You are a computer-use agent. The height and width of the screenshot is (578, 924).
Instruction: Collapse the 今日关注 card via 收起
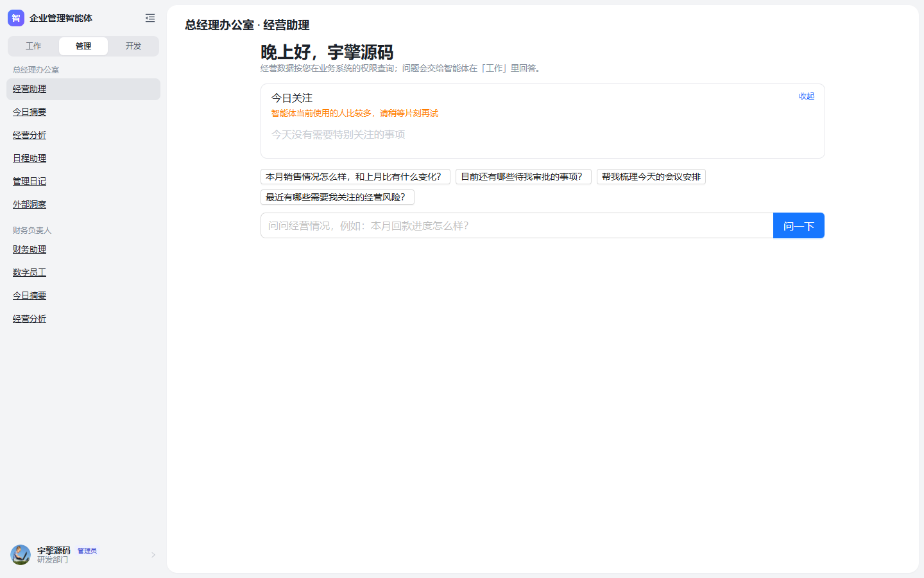[807, 96]
